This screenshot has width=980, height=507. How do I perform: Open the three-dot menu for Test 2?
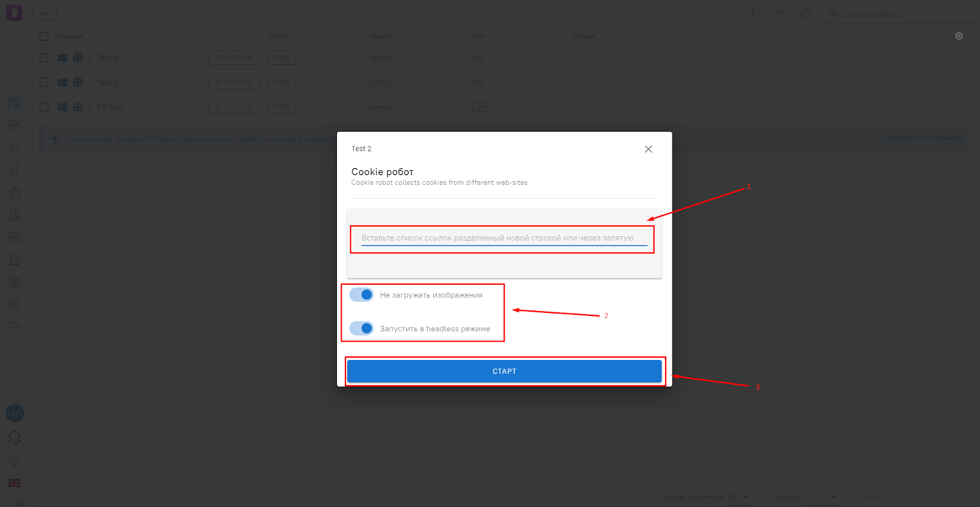click(91, 83)
